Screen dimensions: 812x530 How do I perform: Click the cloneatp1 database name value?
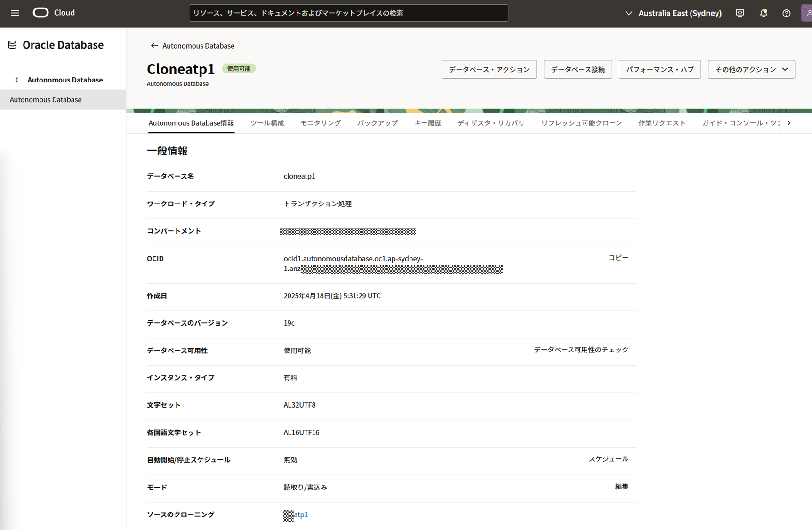[x=299, y=176]
